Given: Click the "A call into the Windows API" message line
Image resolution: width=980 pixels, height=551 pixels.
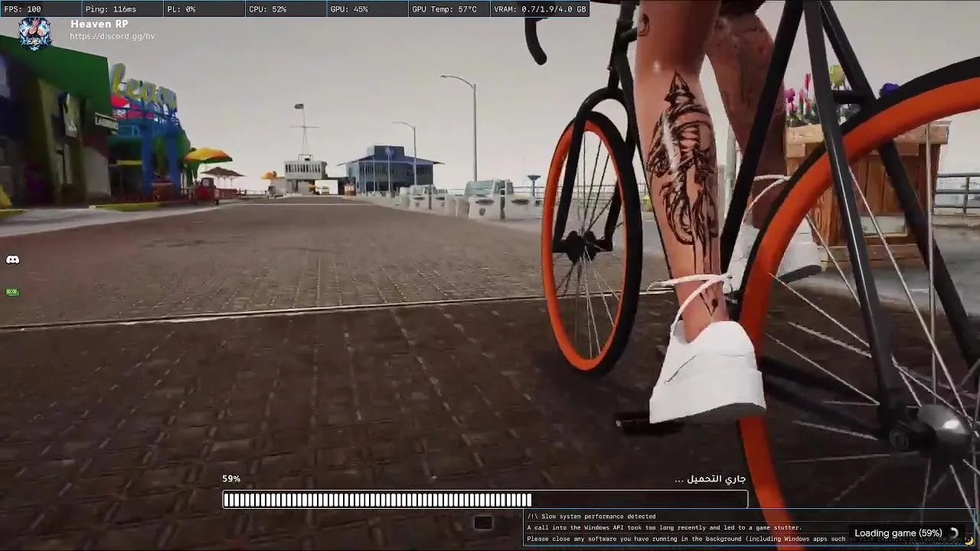Looking at the screenshot, I should click(x=664, y=528).
